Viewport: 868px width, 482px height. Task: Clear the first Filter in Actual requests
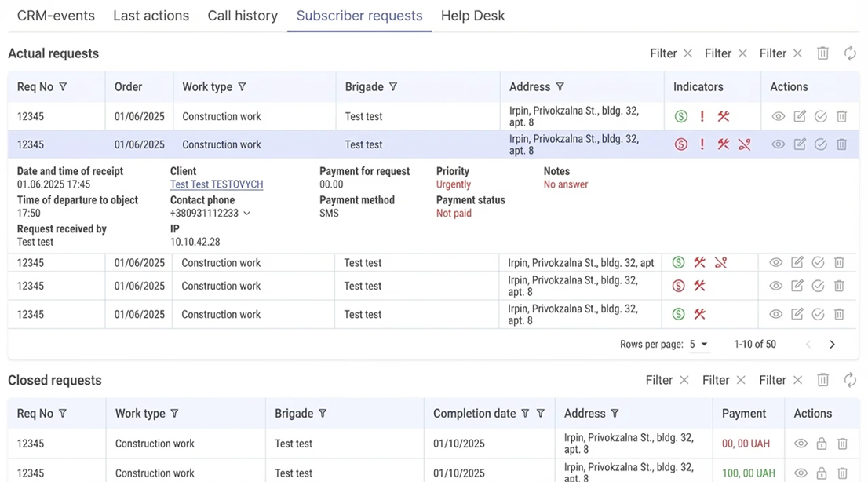[687, 53]
